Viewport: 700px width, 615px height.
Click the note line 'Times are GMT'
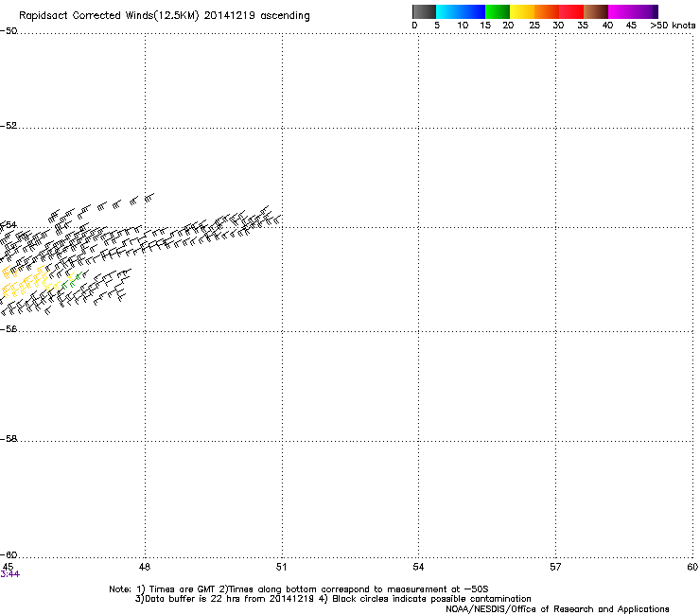183,589
